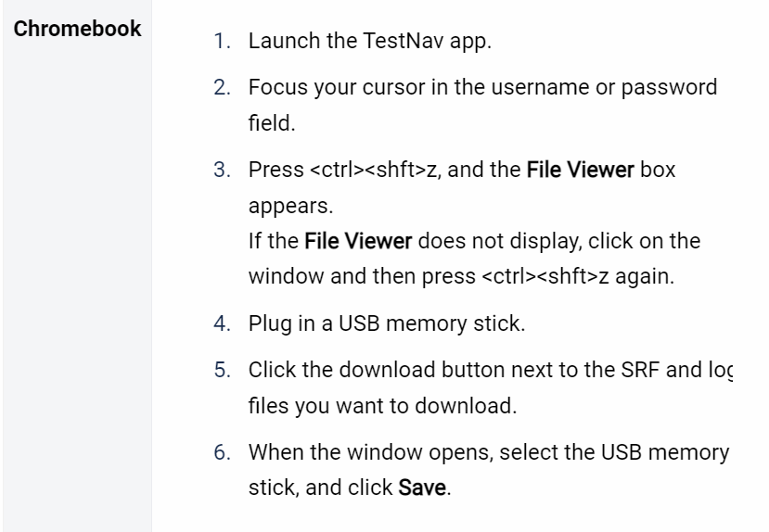Select list number 3 marker
Screen dimensions: 769x532
223,170
